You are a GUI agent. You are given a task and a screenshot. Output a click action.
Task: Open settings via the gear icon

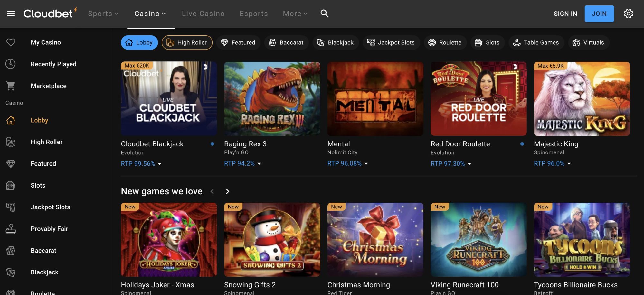point(628,14)
